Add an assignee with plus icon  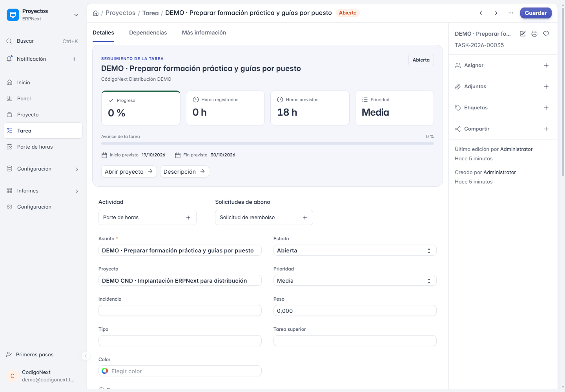[546, 65]
